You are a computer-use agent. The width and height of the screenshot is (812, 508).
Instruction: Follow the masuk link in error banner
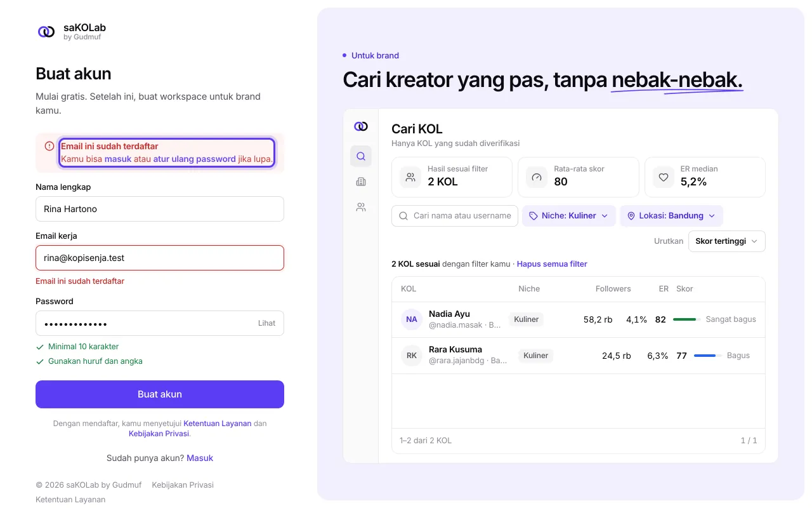118,159
